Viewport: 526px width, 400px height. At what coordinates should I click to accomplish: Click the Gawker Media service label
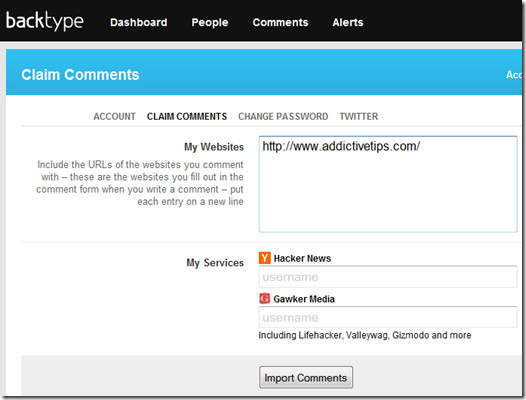pyautogui.click(x=304, y=299)
